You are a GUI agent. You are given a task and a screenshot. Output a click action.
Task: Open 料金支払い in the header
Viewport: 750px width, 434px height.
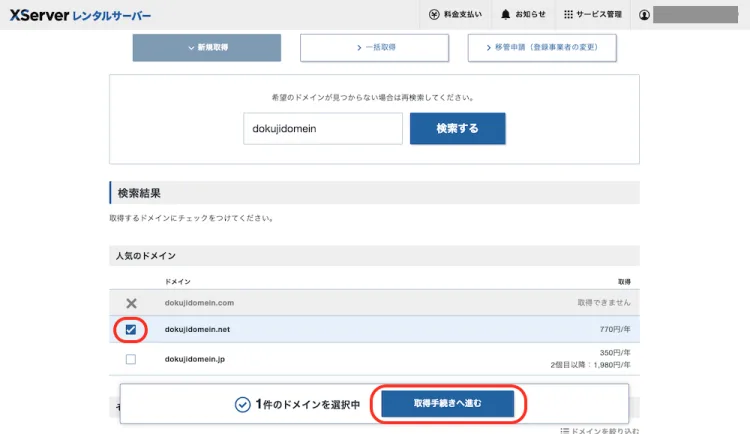tap(455, 14)
